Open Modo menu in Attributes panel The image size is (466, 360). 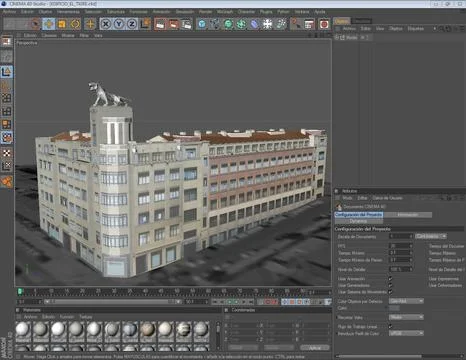(x=347, y=198)
